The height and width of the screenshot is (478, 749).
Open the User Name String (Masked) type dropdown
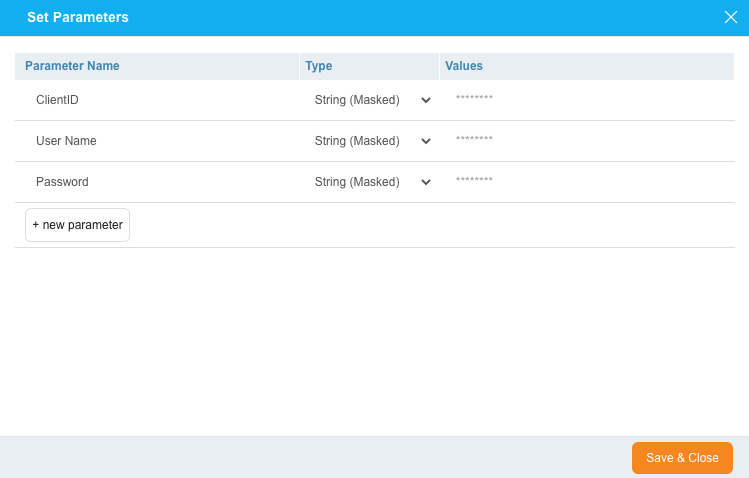357,141
